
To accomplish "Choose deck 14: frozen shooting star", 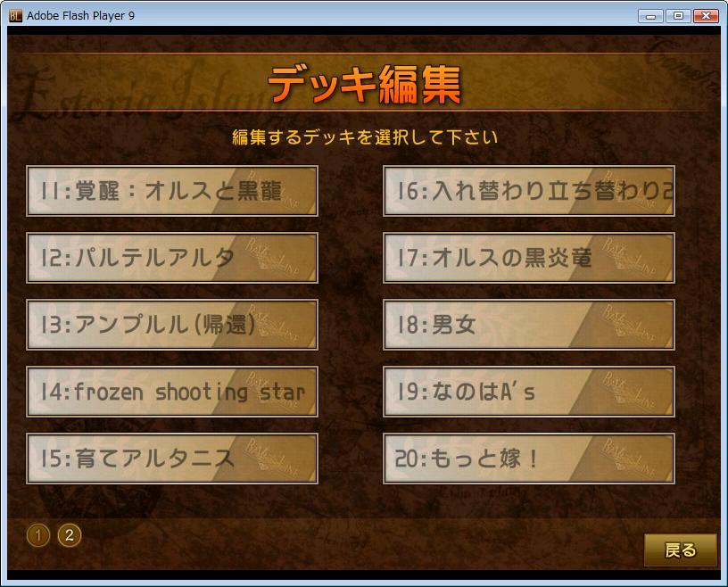I will click(172, 392).
